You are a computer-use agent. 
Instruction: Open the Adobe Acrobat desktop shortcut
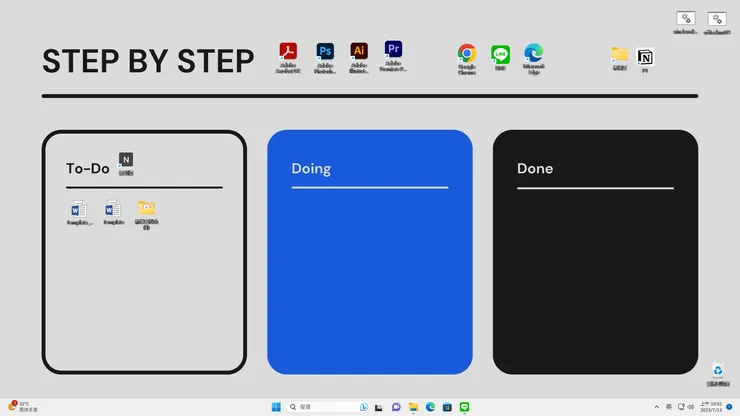tap(288, 58)
